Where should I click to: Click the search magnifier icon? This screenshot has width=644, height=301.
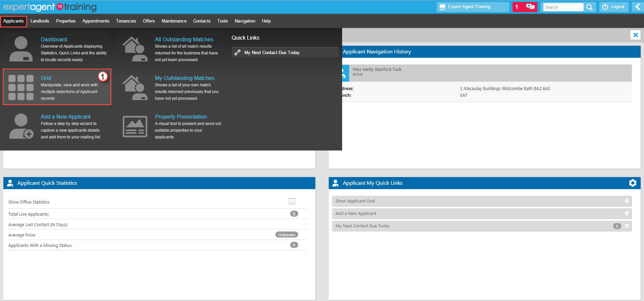[x=589, y=7]
